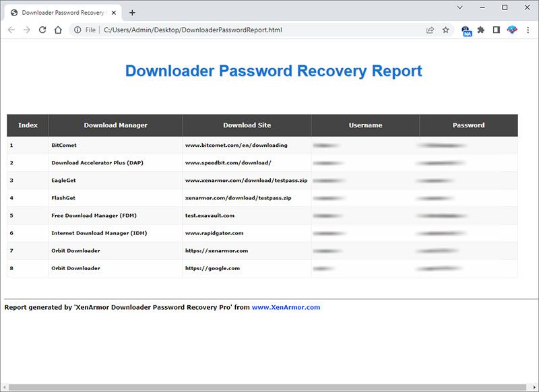
Task: Open the NA badge extension icon
Action: pos(466,30)
